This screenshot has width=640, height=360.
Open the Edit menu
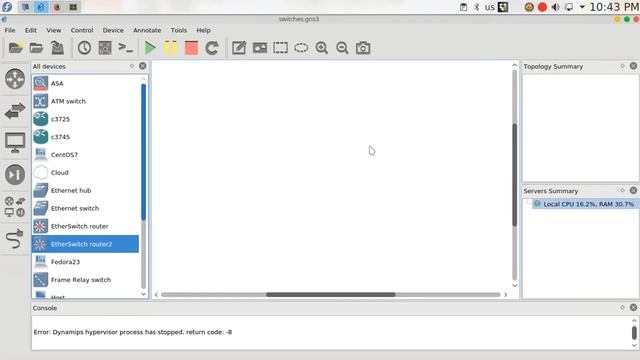[31, 30]
